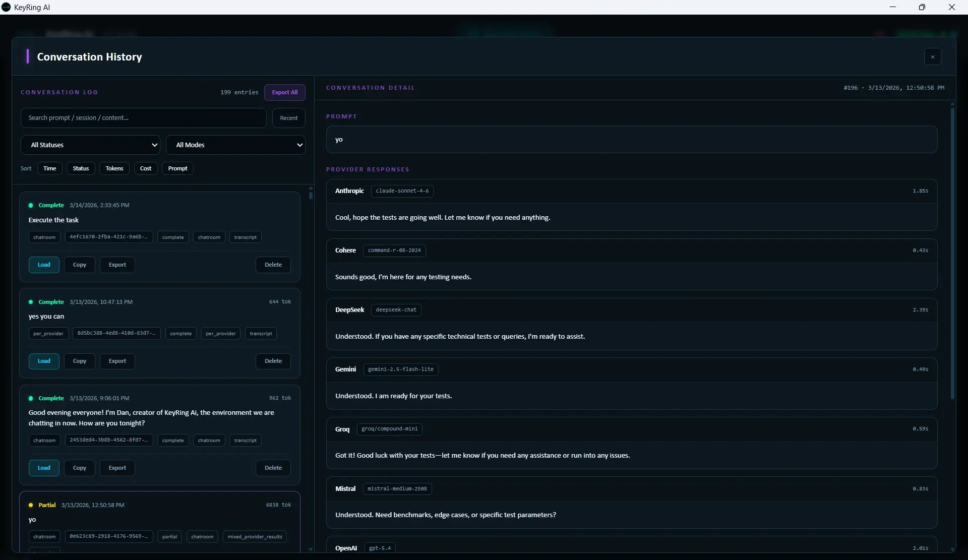Click the Recent button
Screen dimensions: 968x560
pyautogui.click(x=289, y=118)
